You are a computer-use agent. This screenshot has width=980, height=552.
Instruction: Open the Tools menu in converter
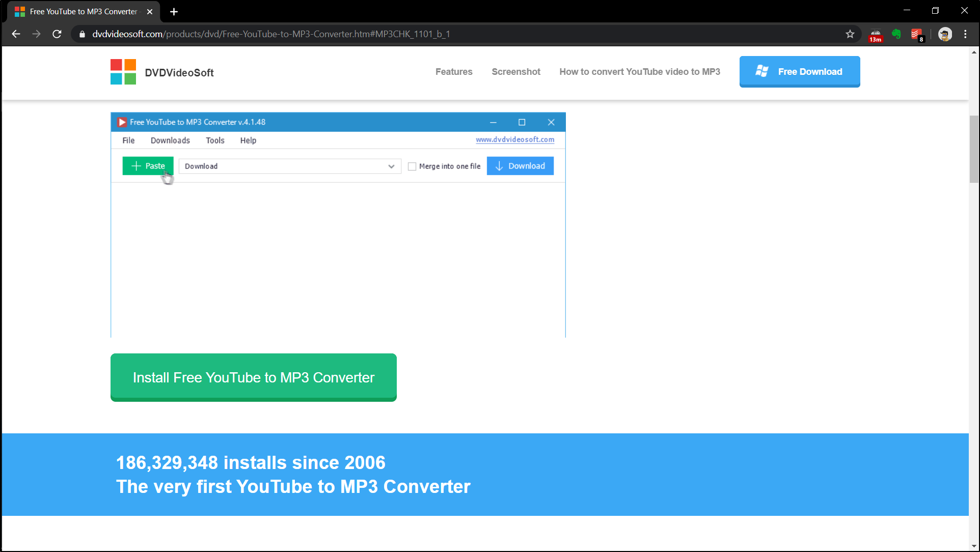tap(214, 140)
